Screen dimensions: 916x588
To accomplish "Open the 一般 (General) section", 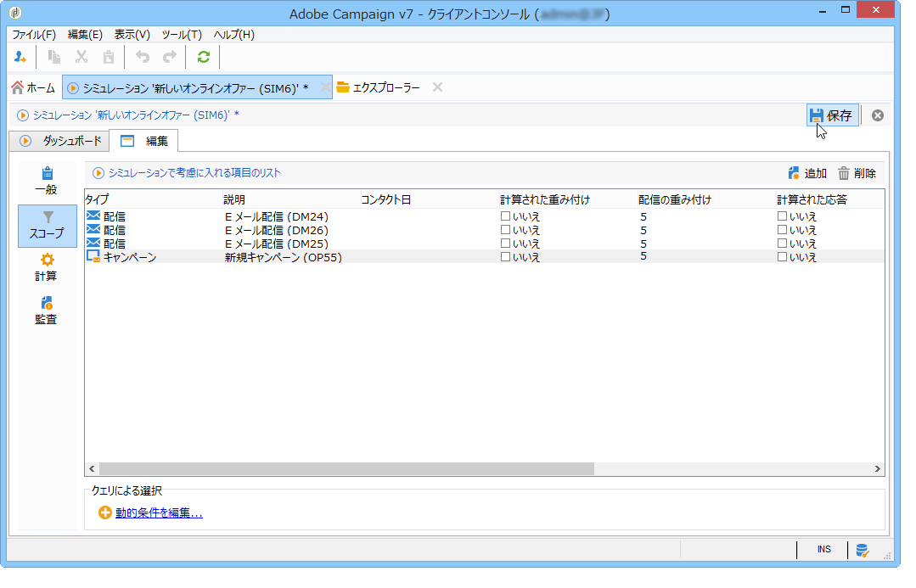I will [x=47, y=182].
